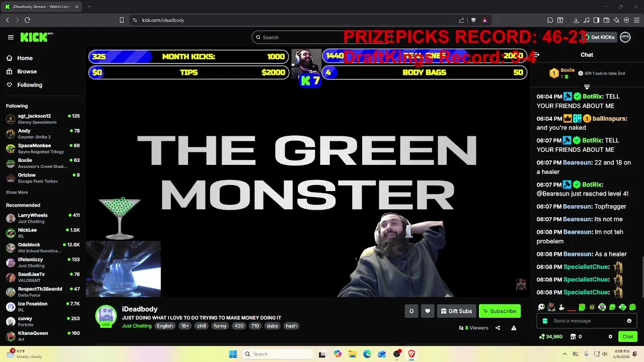This screenshot has width=644, height=362.
Task: Open NickLee recommended channel
Action: (44, 233)
